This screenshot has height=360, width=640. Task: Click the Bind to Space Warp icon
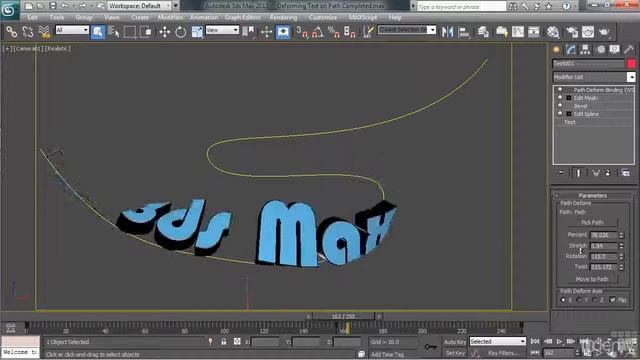click(x=44, y=32)
